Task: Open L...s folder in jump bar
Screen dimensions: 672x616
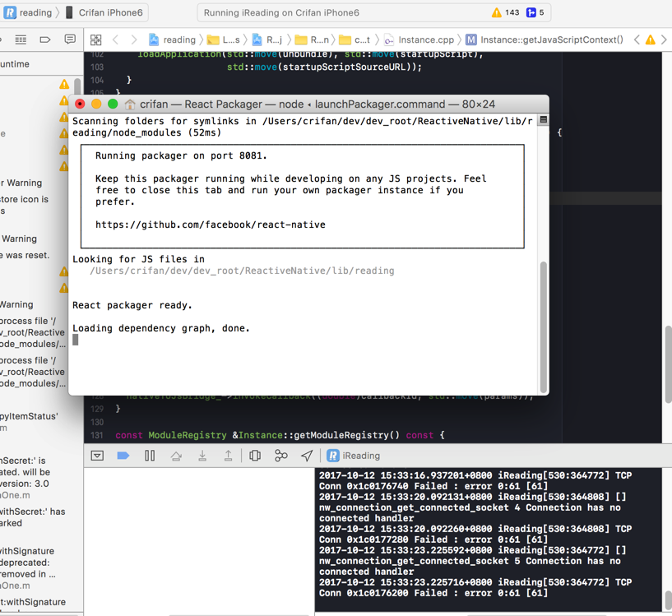Action: tap(223, 39)
